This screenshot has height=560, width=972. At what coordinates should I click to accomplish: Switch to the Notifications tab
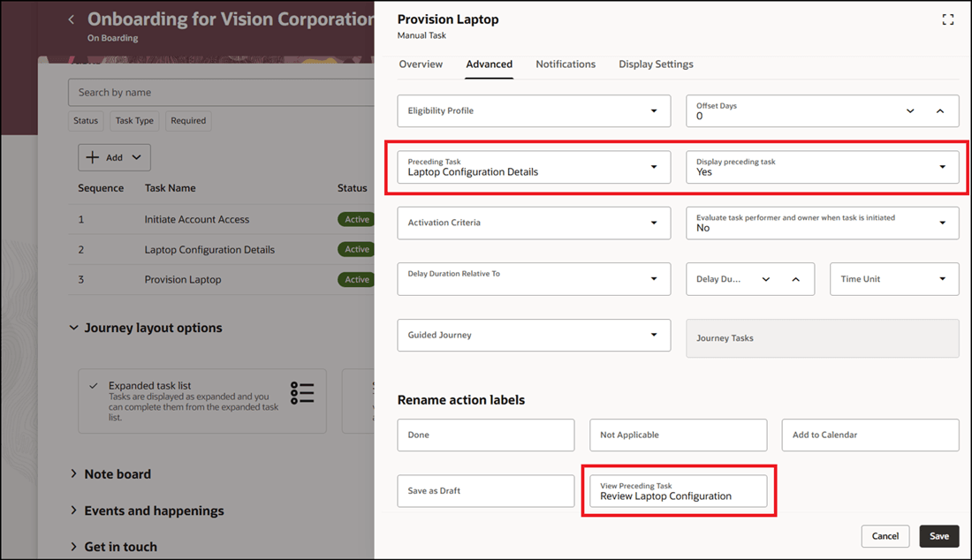566,64
